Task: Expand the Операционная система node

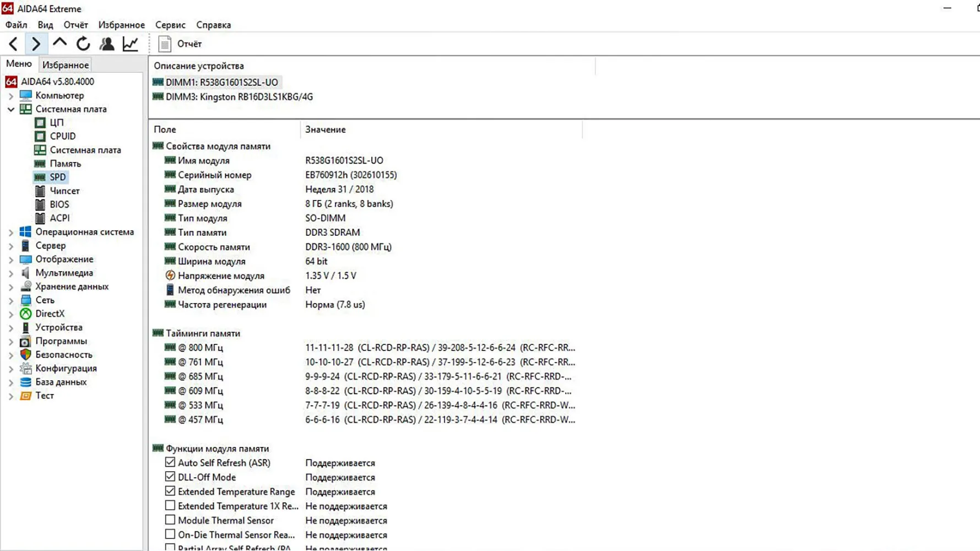Action: (x=10, y=233)
